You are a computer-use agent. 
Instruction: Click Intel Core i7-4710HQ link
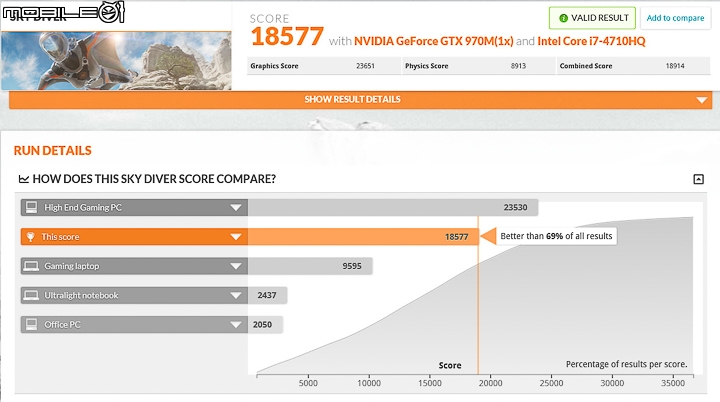tap(591, 41)
